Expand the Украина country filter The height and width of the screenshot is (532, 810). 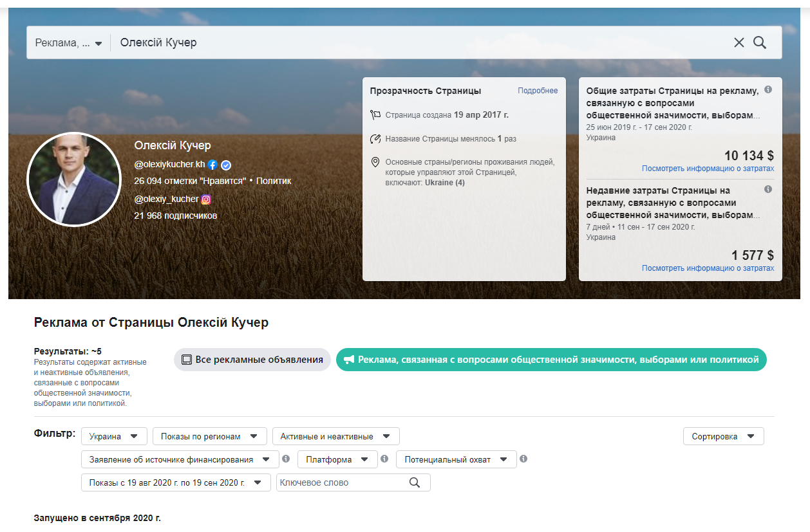[x=114, y=436]
